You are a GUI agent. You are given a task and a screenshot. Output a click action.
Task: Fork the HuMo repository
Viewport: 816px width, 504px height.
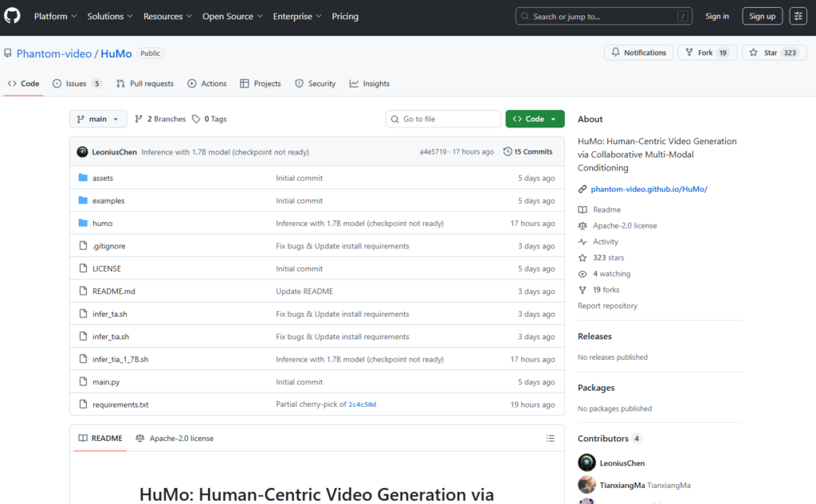point(708,53)
